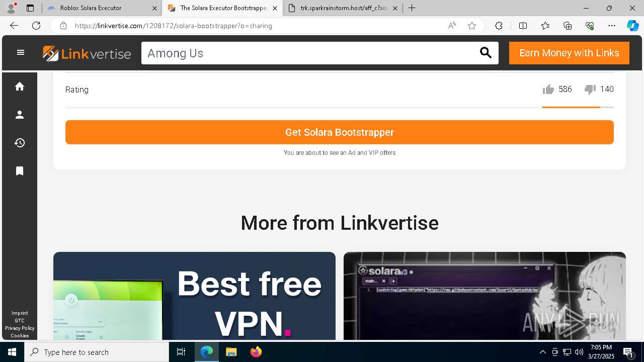Switch to trk.sparkrainstorm.host tab
Viewport: 644px width, 362px height.
click(x=343, y=8)
